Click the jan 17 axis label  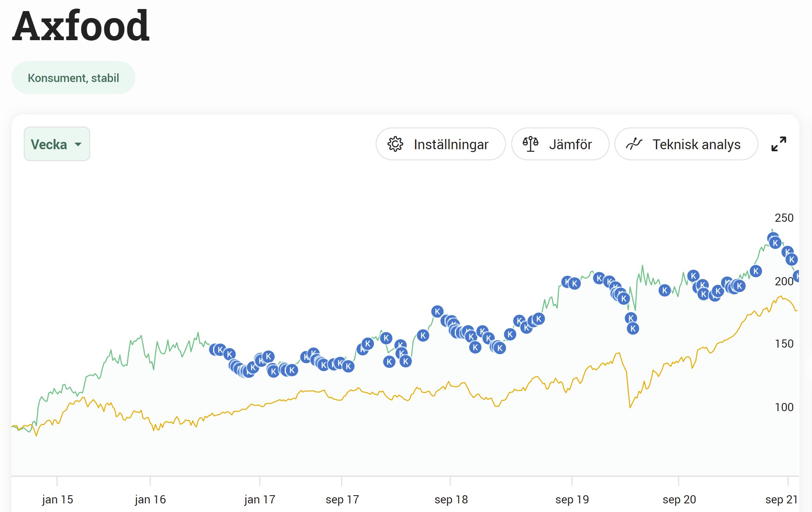260,499
